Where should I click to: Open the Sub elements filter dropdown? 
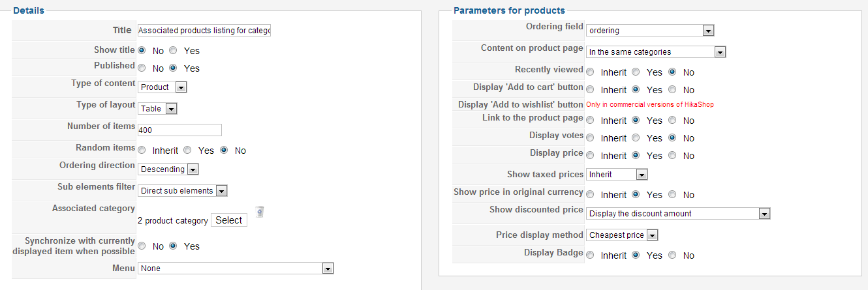(183, 191)
